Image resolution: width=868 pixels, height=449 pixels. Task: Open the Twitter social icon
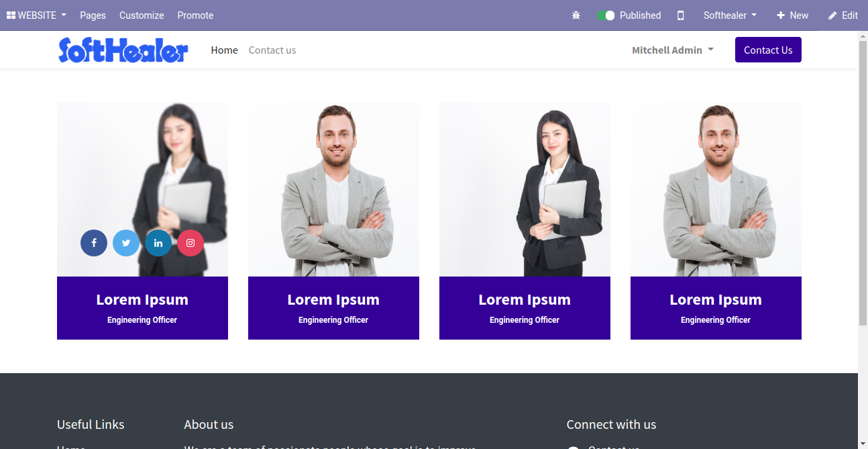coord(126,243)
